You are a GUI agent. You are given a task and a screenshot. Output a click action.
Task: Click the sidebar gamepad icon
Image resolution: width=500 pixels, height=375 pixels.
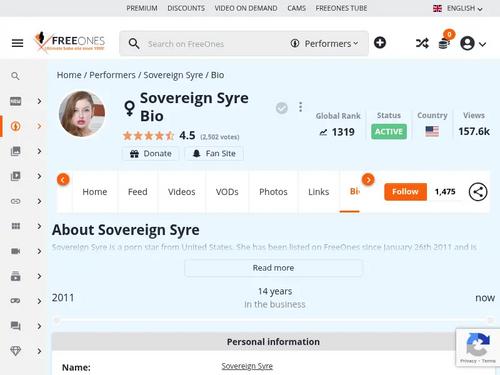click(x=15, y=301)
